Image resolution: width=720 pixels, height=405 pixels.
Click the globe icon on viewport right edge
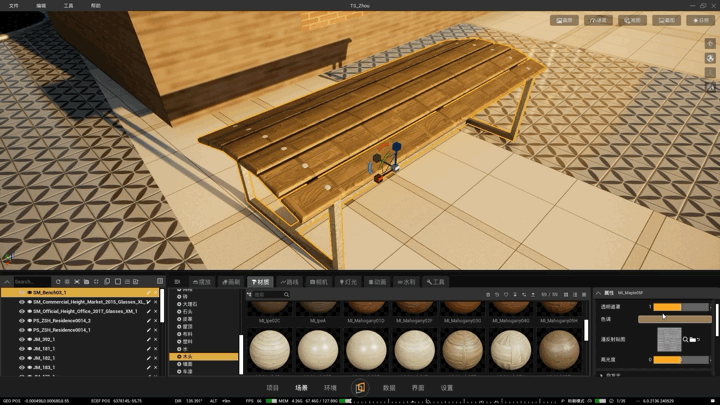pyautogui.click(x=710, y=58)
